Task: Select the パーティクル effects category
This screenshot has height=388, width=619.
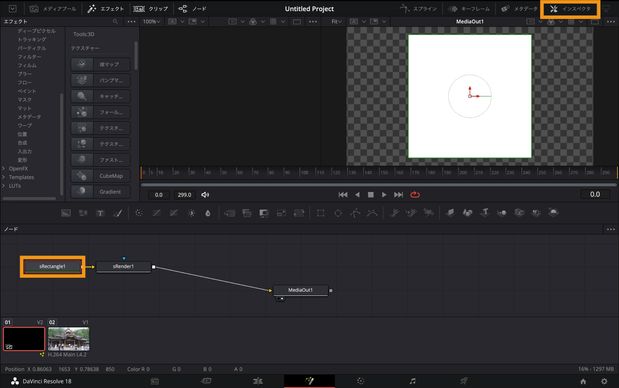Action: click(32, 48)
